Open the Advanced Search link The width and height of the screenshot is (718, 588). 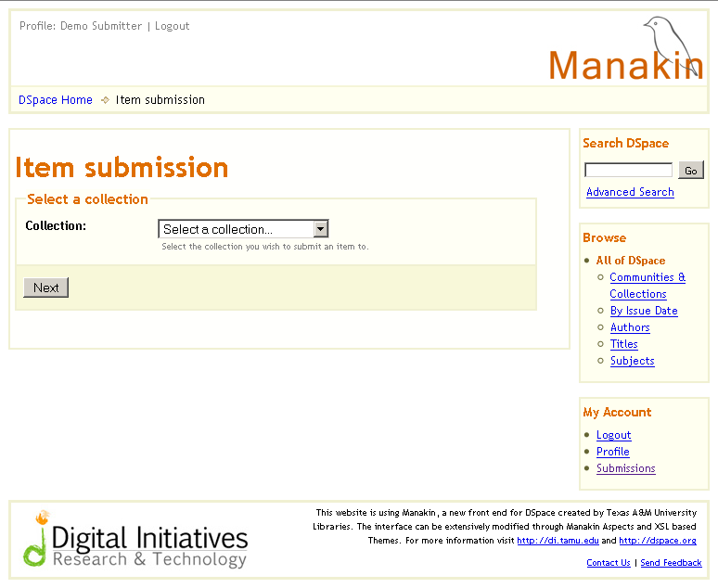[x=630, y=192]
